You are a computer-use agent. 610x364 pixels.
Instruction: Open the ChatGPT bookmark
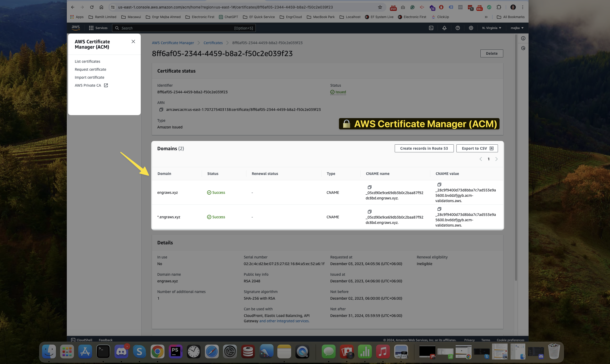point(228,17)
